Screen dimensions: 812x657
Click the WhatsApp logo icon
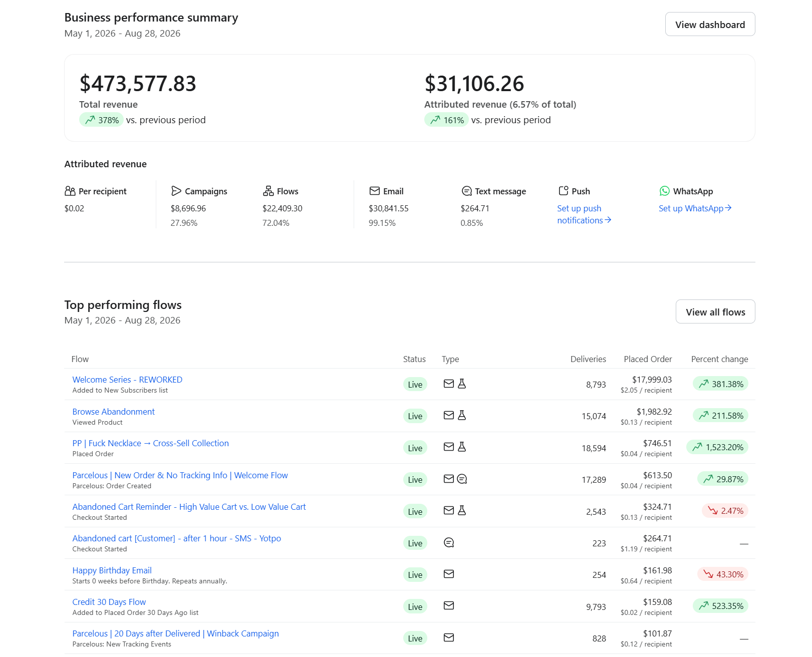[665, 191]
